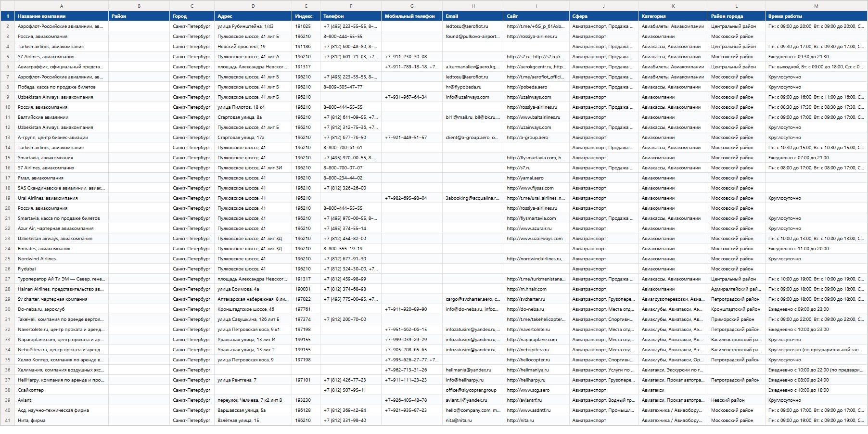Click the 'Название компании' header cell
The width and height of the screenshot is (868, 434).
point(62,16)
